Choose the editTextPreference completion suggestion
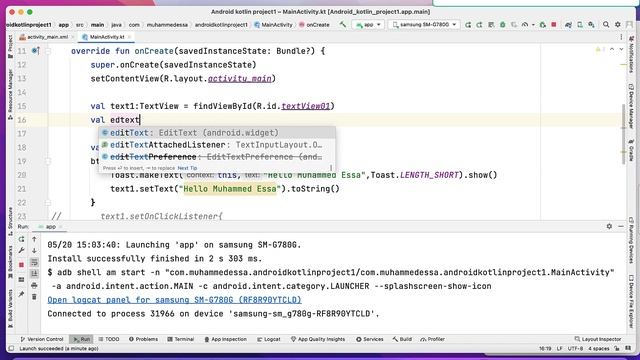This screenshot has height=360, width=640. click(x=217, y=157)
